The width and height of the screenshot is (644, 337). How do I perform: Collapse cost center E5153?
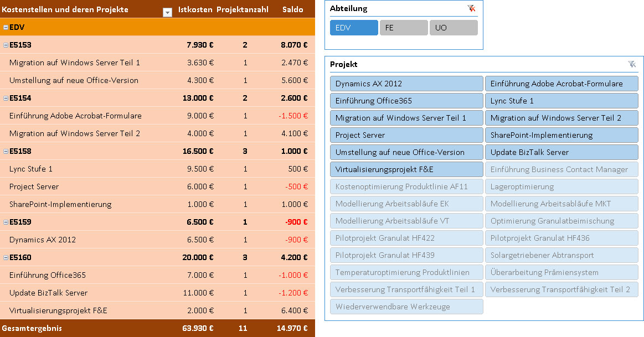6,45
